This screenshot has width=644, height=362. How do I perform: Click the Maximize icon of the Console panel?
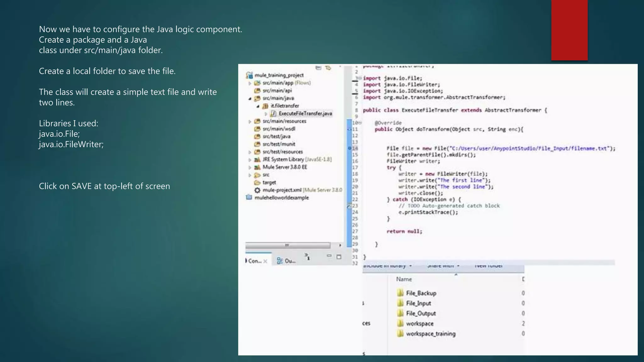[339, 257]
